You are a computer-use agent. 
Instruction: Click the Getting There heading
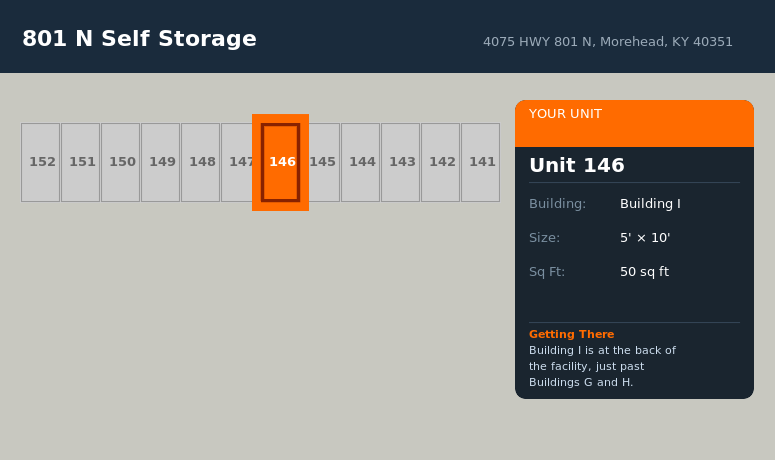point(571,334)
